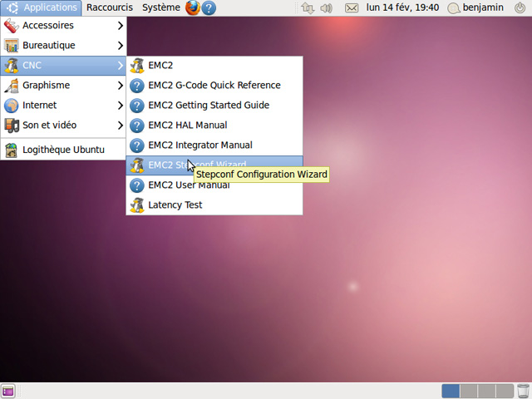
Task: Open EMC2 Integrator Manual entry
Action: pyautogui.click(x=214, y=145)
